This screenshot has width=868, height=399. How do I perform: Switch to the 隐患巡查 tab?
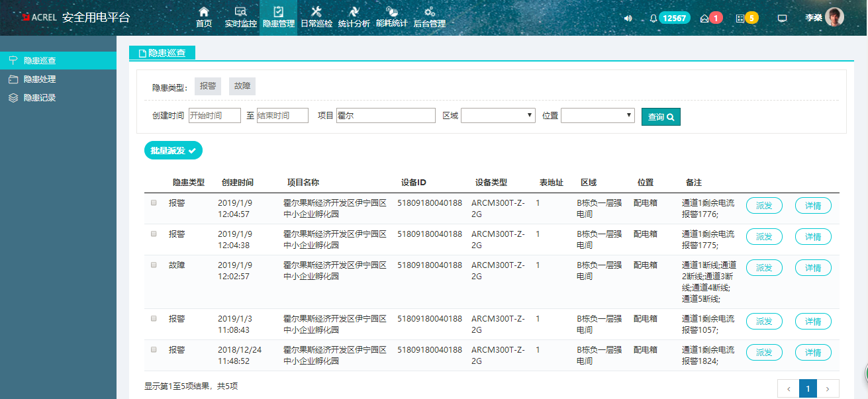pyautogui.click(x=162, y=53)
